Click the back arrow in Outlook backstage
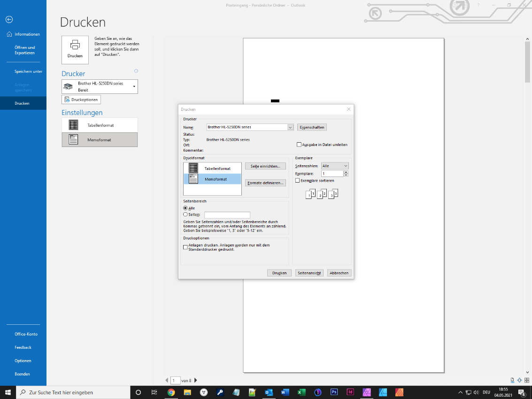Screen dimensions: 532x399 coord(9,20)
